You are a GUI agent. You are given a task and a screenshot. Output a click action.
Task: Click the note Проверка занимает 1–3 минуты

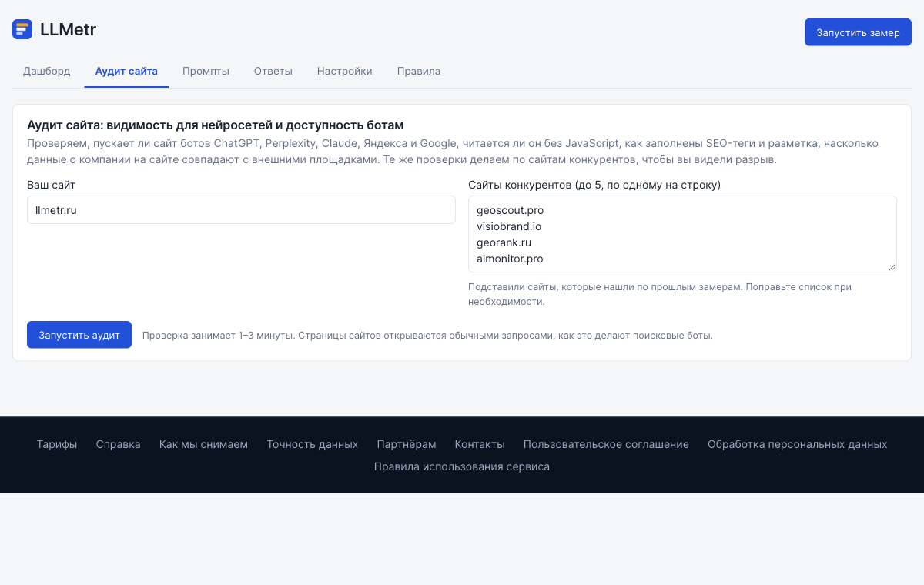(427, 336)
